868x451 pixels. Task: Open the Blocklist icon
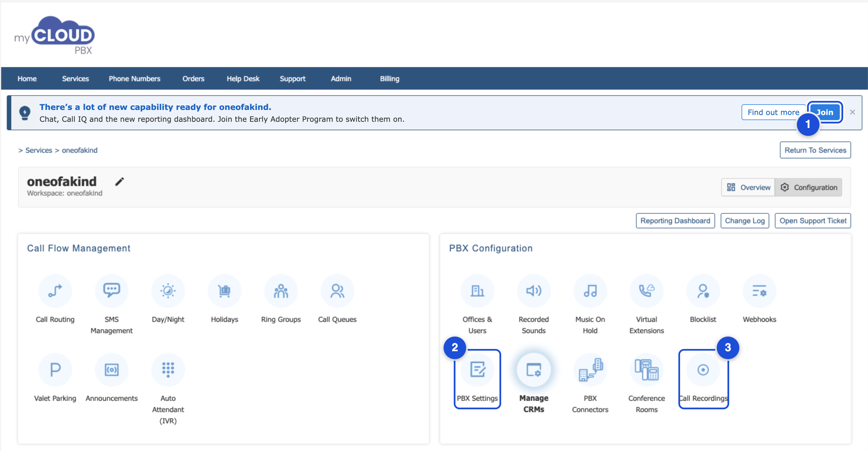pyautogui.click(x=703, y=291)
